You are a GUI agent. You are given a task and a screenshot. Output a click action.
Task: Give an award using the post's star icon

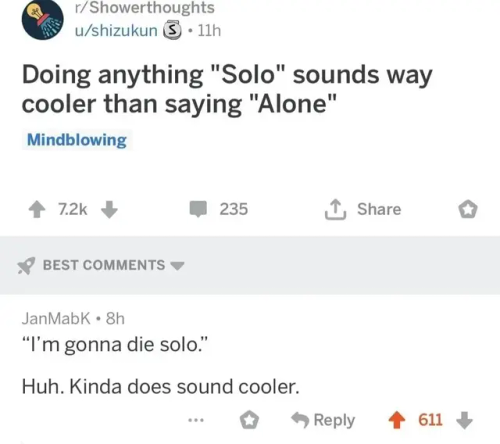point(468,210)
